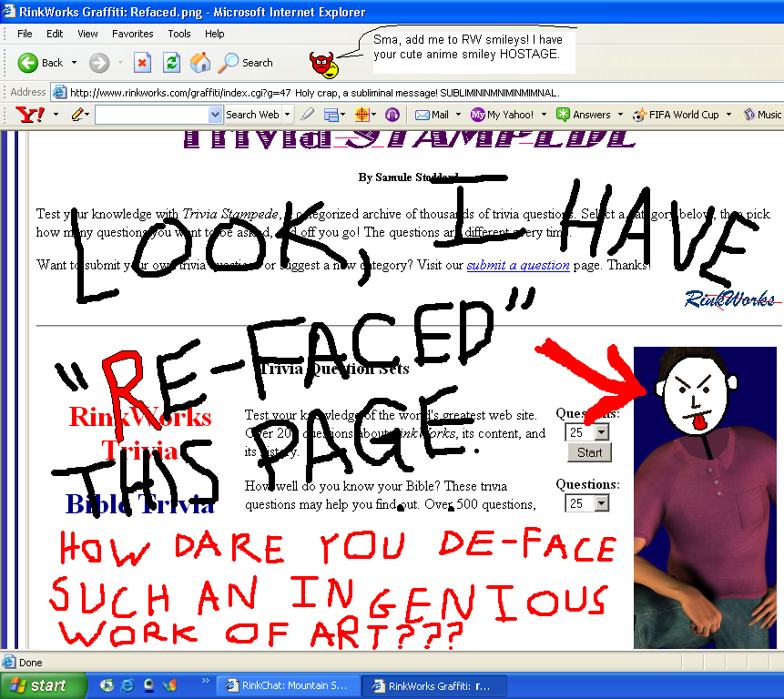Stop page loading with the red X icon

click(142, 63)
